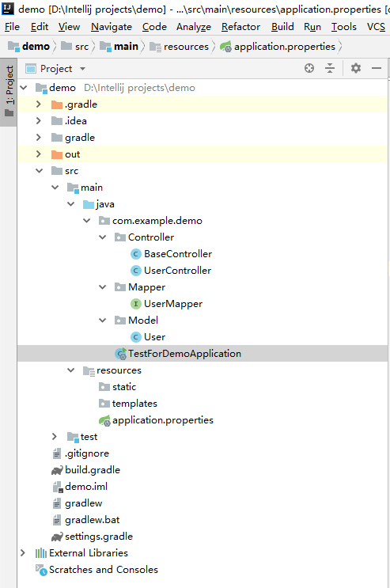
Task: Click the UserMapper interface icon
Action: 135,304
